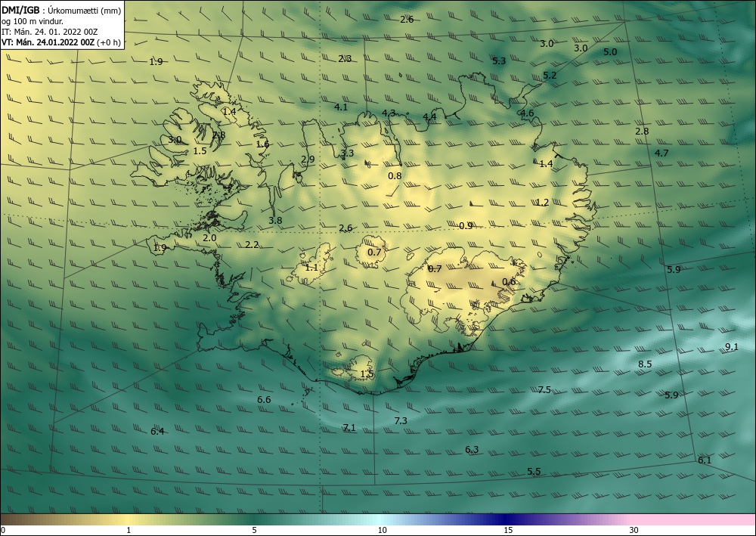Select the 15 tick label on the scale
Viewport: 756px width, 536px height.
[508, 531]
